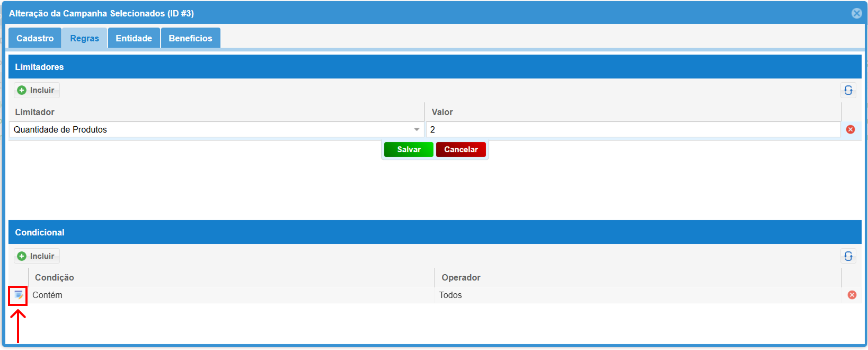Click the Limitador column header
The height and width of the screenshot is (350, 868).
tap(35, 112)
